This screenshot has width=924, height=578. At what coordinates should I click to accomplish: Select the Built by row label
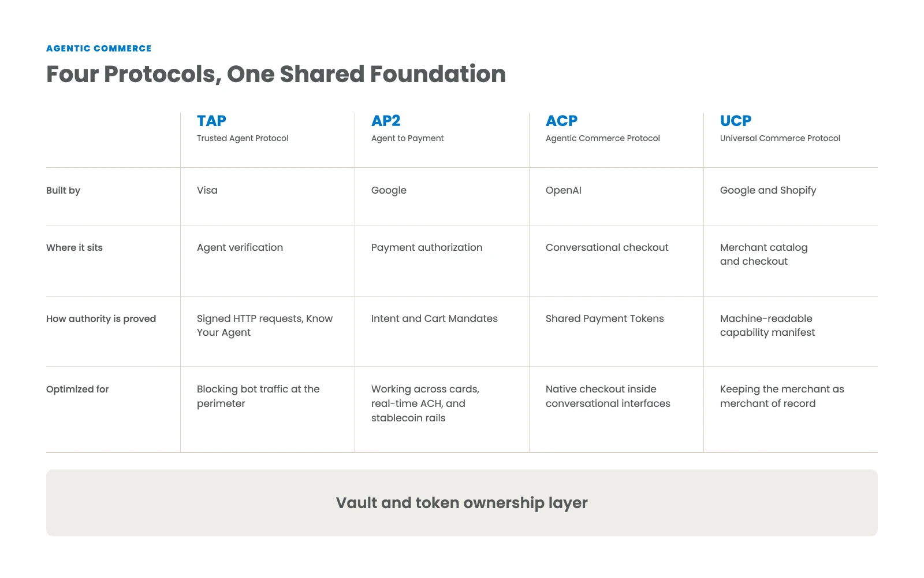tap(63, 191)
